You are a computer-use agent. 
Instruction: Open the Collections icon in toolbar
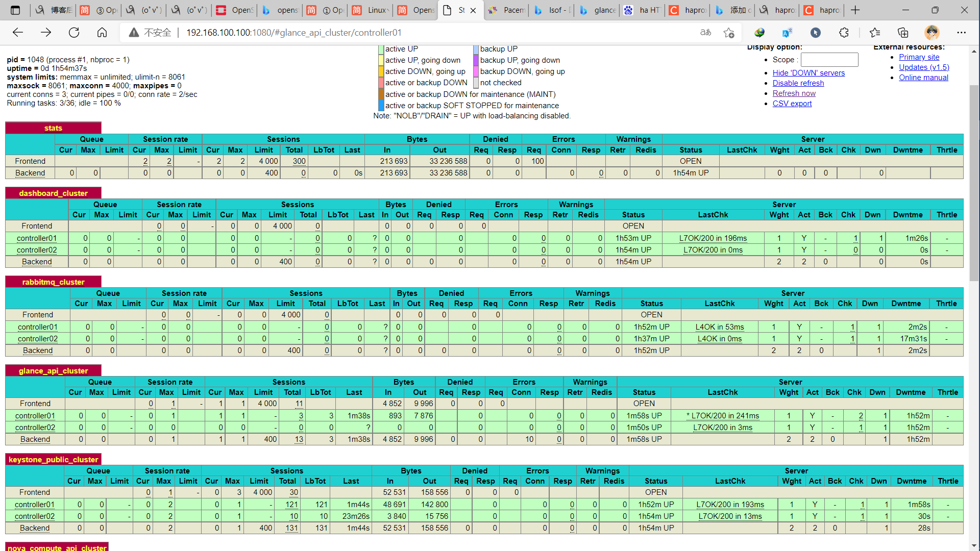(x=903, y=33)
